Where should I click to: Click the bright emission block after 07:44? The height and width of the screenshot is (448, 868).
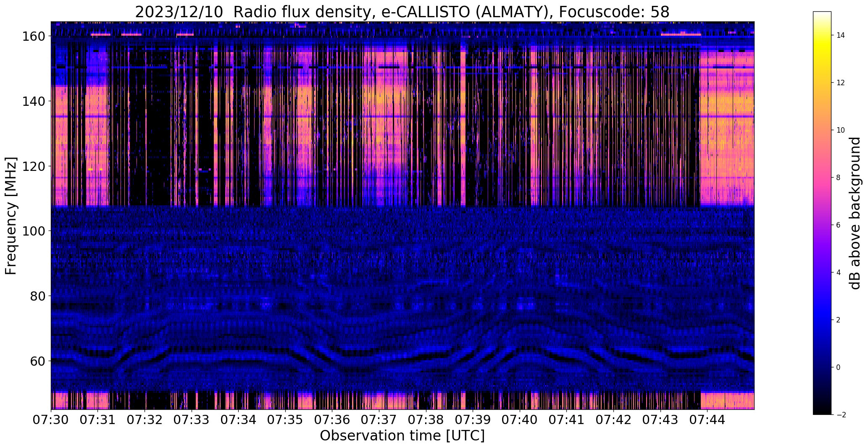(x=727, y=128)
